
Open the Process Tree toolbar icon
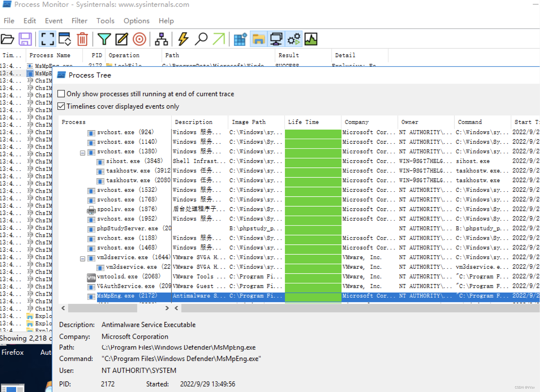click(x=161, y=39)
